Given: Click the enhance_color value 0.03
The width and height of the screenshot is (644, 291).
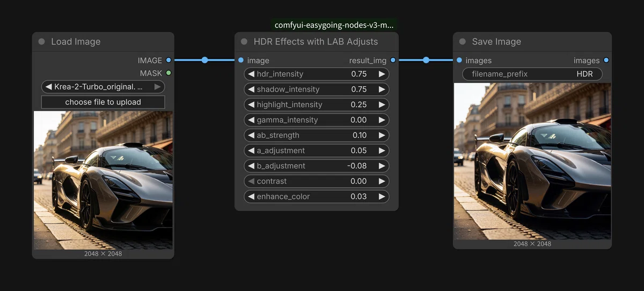Looking at the screenshot, I should [x=359, y=197].
